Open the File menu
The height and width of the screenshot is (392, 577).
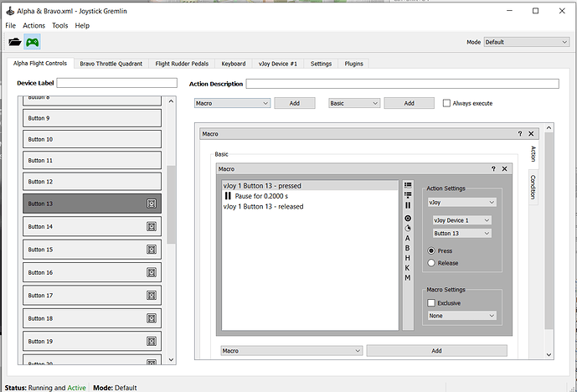coord(11,25)
